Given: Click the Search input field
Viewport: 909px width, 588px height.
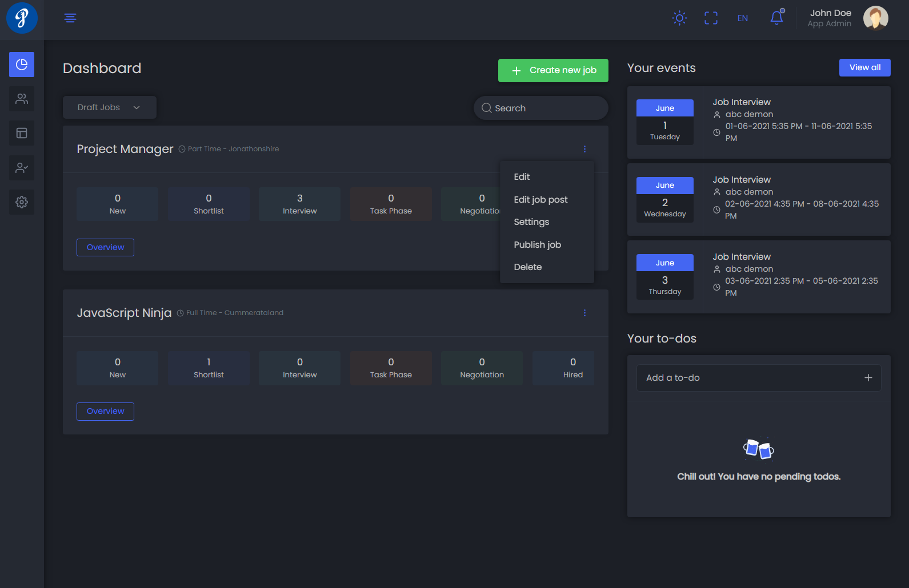Looking at the screenshot, I should 541,108.
